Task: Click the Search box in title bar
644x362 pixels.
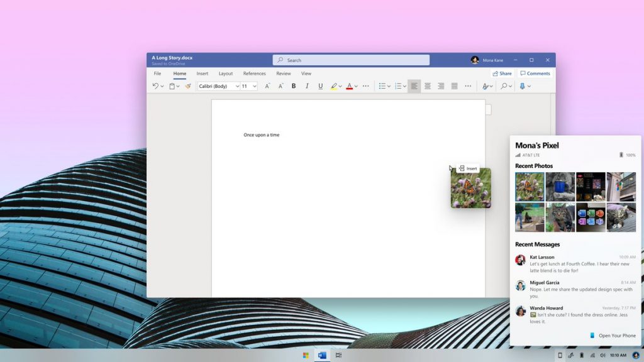Action: 351,60
